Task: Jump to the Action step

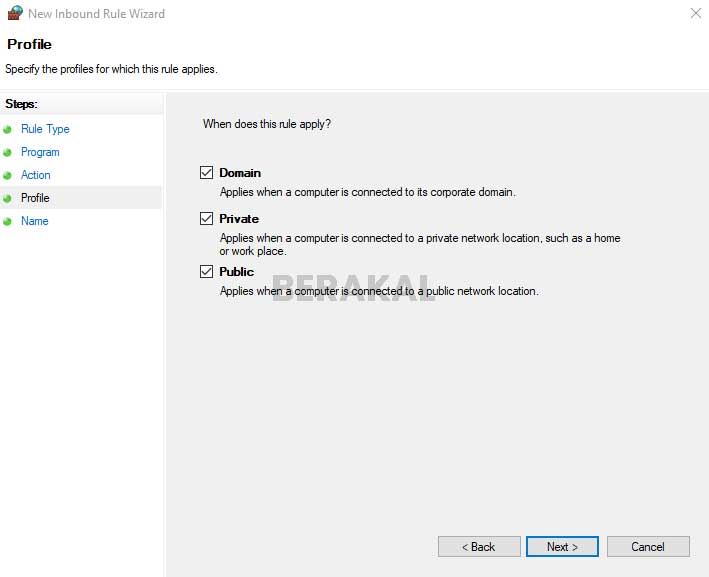Action: click(x=36, y=175)
